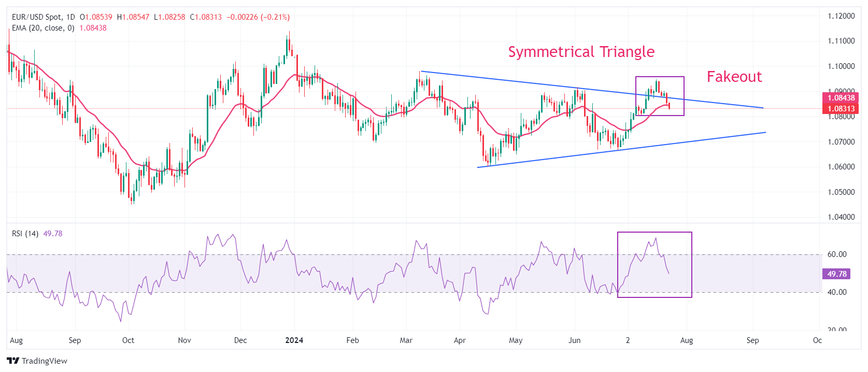
Task: Click the pink 1.08438 EMA price label
Action: click(x=841, y=98)
